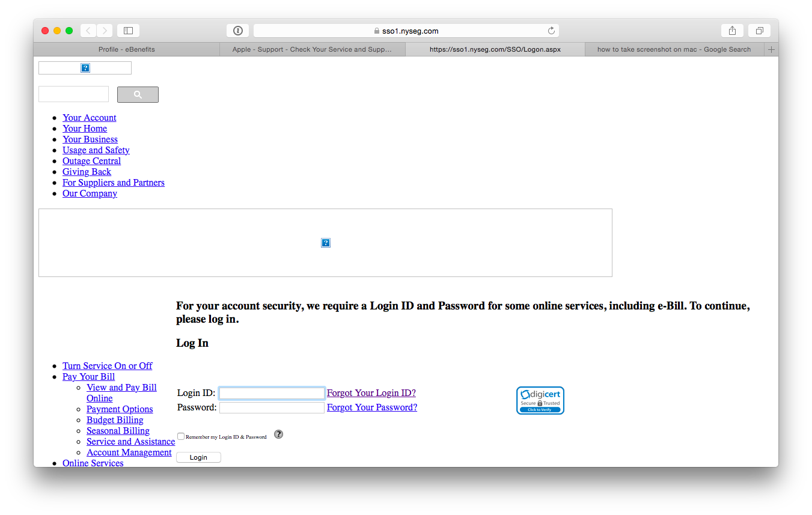Show all tabs overview

tap(760, 31)
